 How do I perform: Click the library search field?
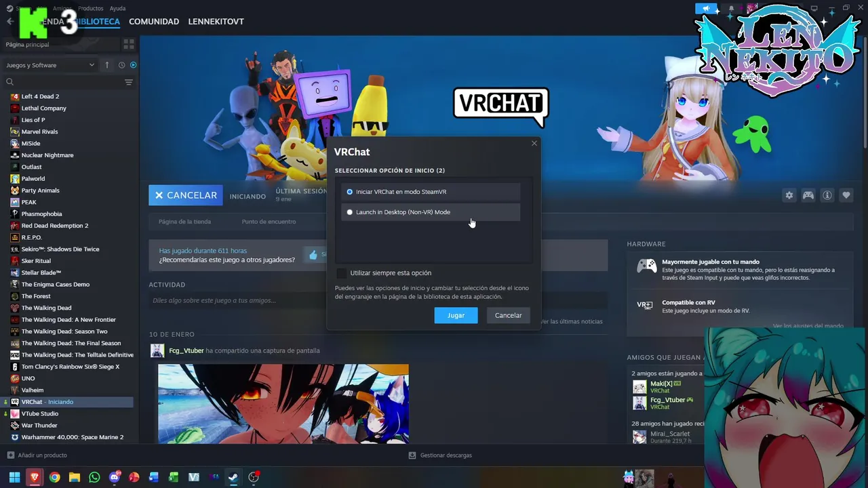(64, 82)
